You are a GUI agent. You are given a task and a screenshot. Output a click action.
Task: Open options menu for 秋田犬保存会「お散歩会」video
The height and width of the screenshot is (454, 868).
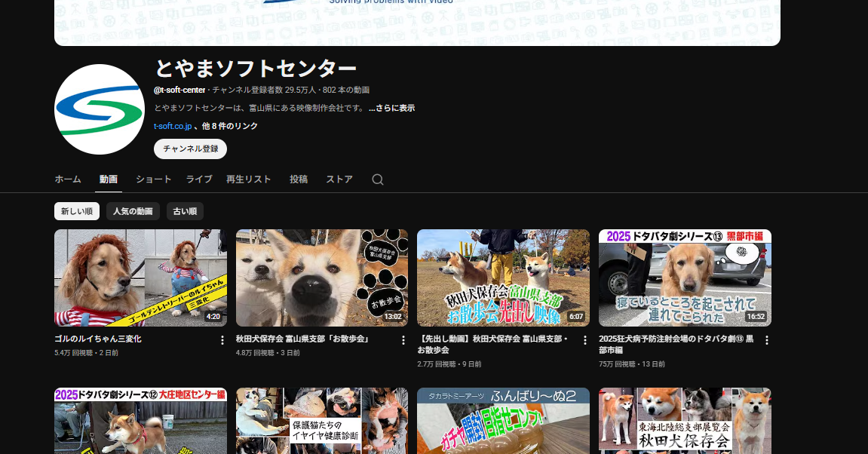tap(403, 340)
